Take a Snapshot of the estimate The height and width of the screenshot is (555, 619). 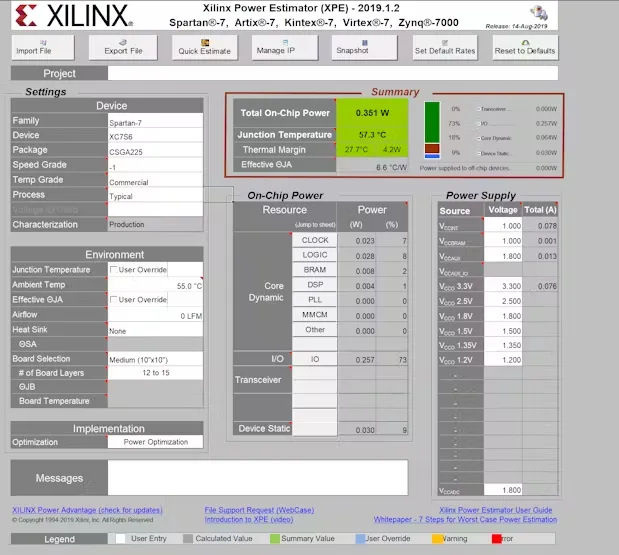(x=364, y=47)
